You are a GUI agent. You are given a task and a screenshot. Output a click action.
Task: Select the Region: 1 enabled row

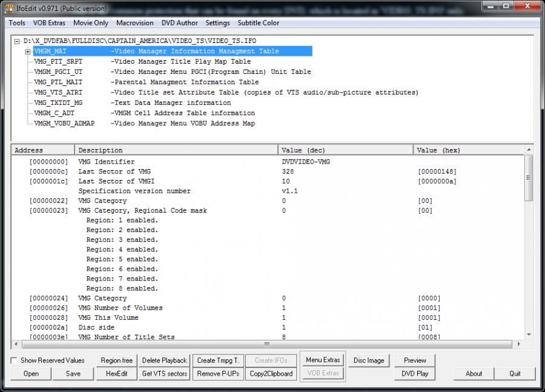tap(268, 220)
